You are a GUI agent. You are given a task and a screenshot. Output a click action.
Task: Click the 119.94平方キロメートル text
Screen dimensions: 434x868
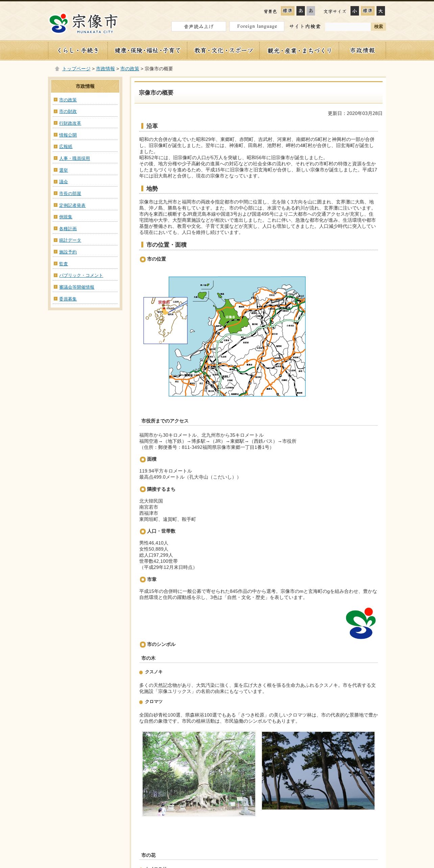(166, 471)
